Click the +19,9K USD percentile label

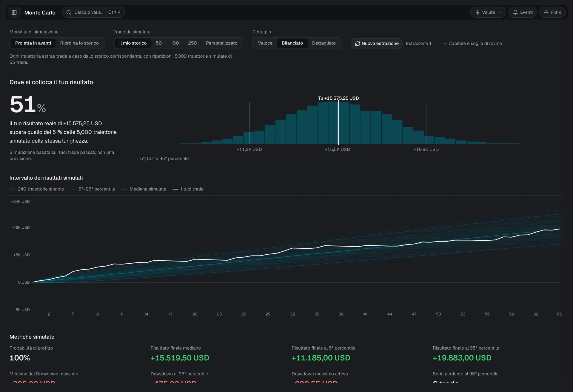(x=426, y=150)
